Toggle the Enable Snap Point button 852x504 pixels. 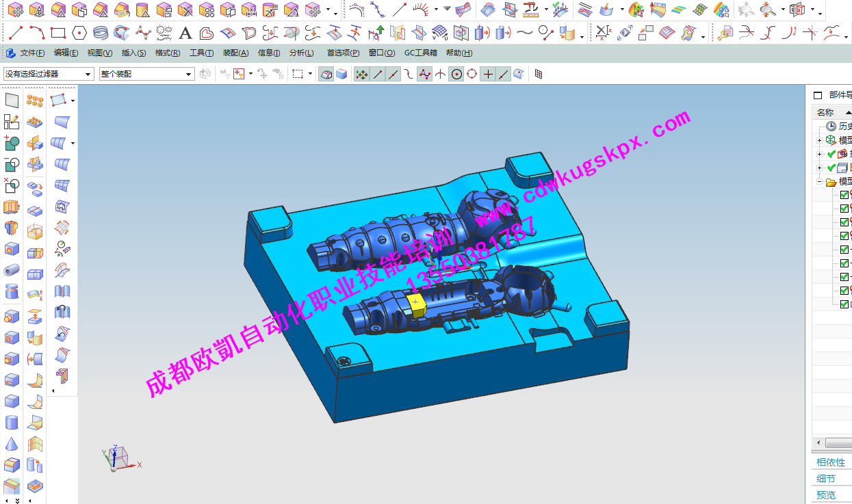point(361,74)
